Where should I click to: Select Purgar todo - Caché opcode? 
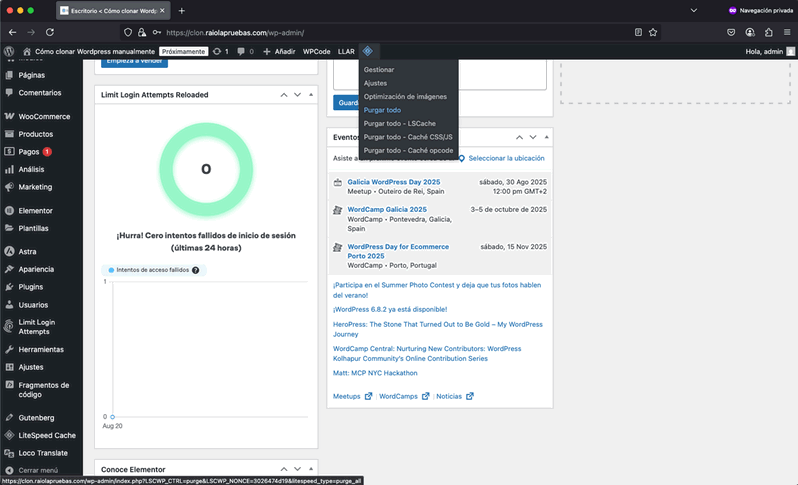409,151
